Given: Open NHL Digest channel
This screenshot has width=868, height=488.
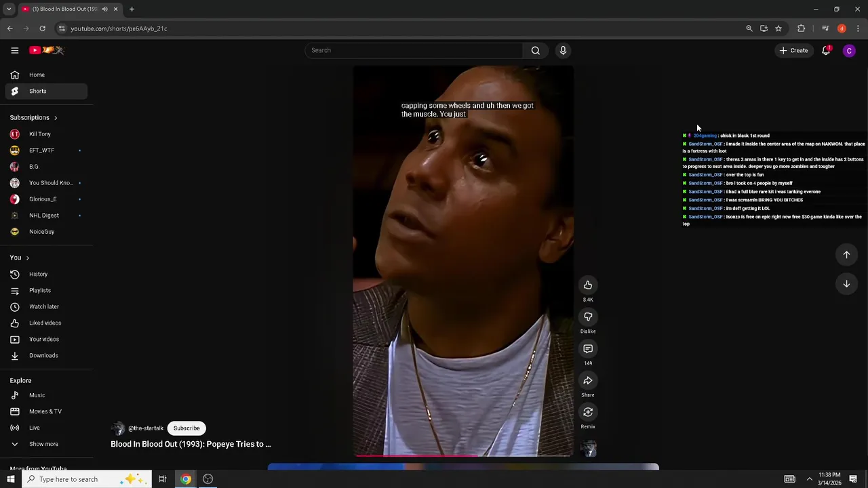Looking at the screenshot, I should pyautogui.click(x=46, y=216).
